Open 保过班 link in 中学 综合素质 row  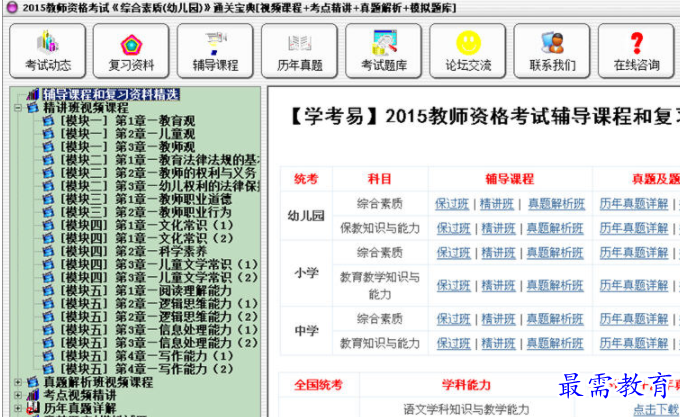pos(454,319)
